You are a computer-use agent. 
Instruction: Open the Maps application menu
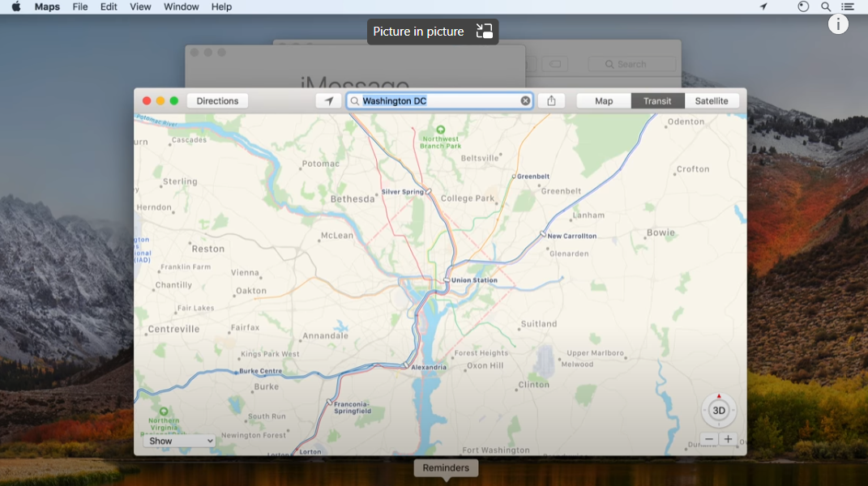click(47, 6)
